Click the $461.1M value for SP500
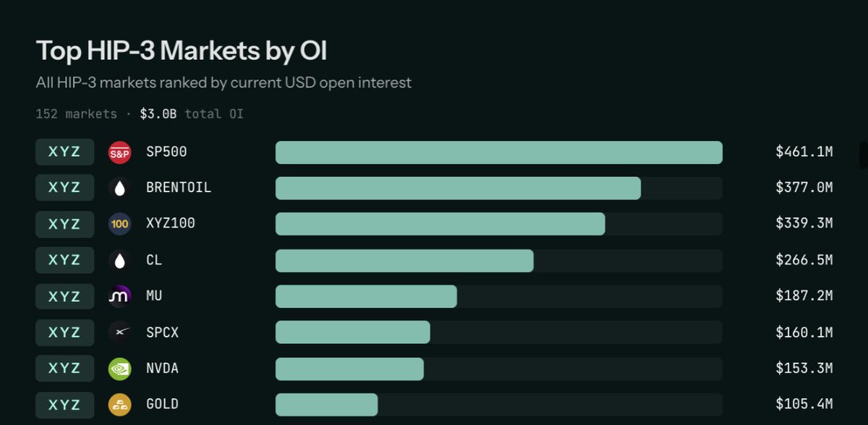868x425 pixels. coord(804,152)
